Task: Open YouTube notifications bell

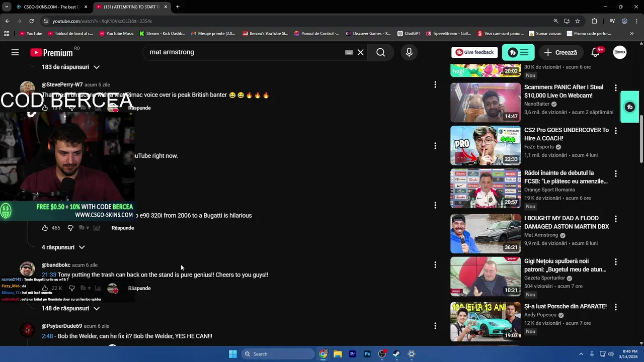Action: point(595,52)
